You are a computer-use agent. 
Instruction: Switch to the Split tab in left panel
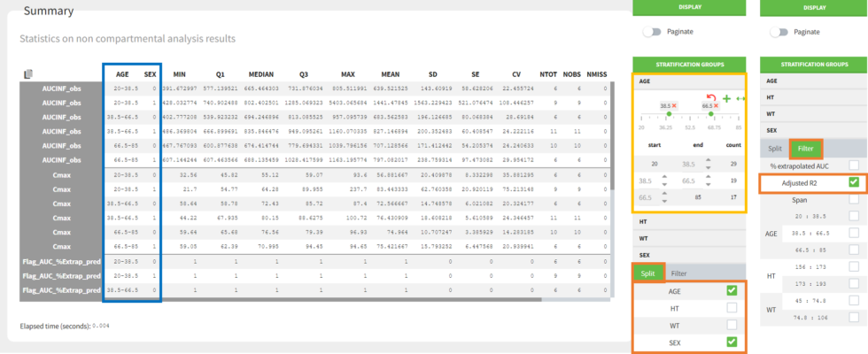tap(648, 274)
